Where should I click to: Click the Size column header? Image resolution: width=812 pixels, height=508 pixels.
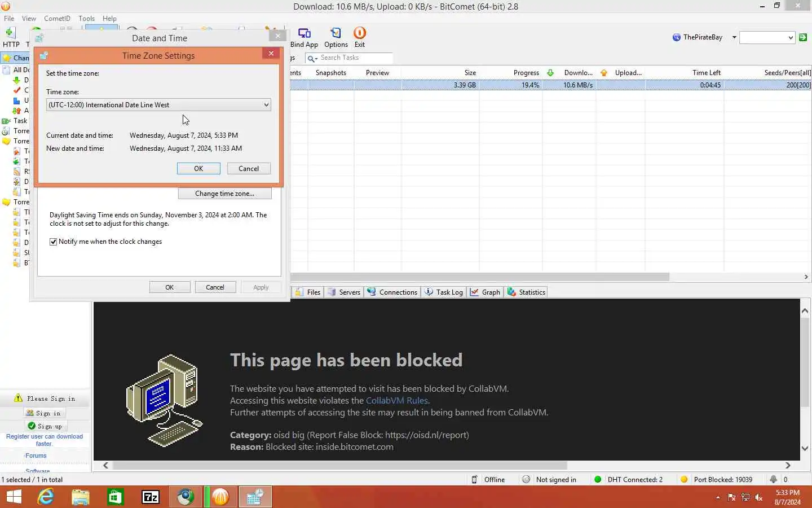click(470, 73)
